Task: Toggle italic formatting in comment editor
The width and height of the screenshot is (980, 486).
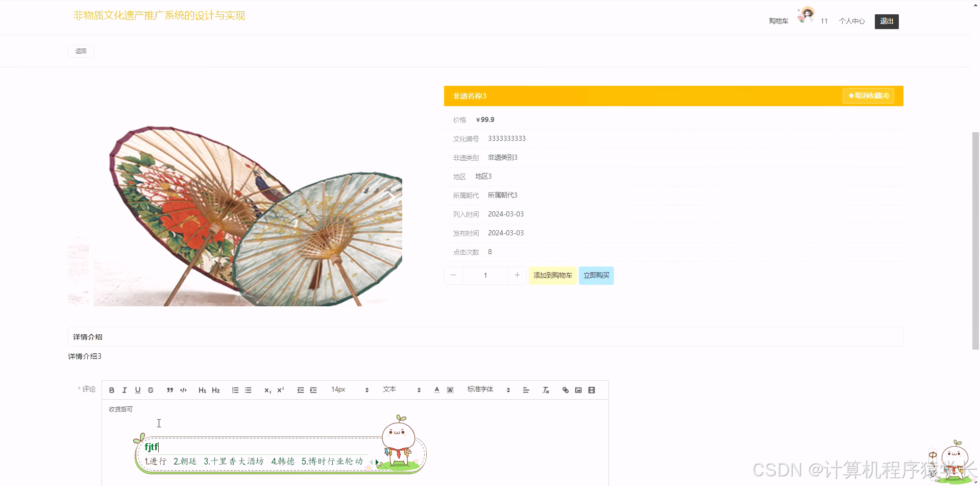Action: click(125, 390)
